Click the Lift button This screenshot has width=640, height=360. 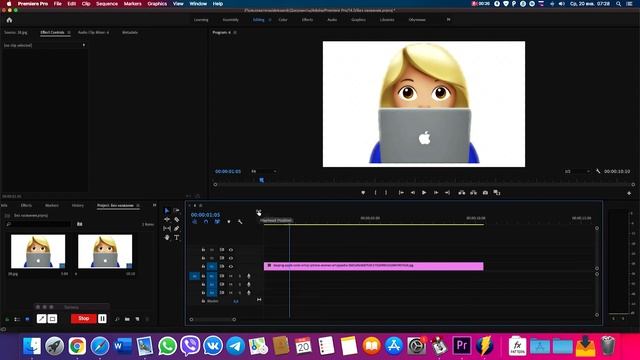[462, 193]
